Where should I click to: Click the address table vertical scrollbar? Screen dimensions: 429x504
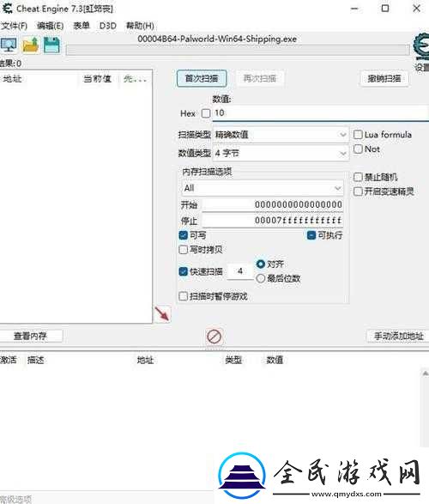pos(425,408)
